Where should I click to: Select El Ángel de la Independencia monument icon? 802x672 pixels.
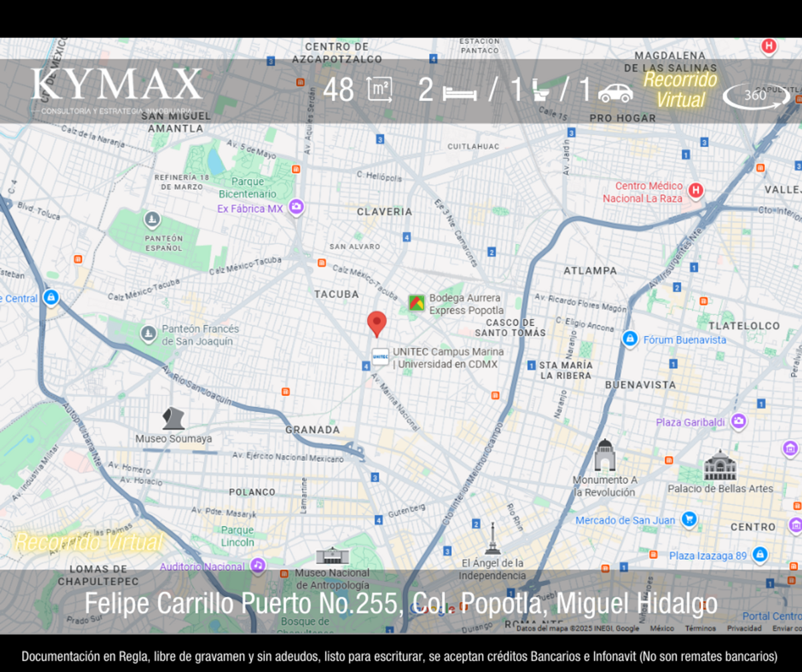tap(492, 538)
